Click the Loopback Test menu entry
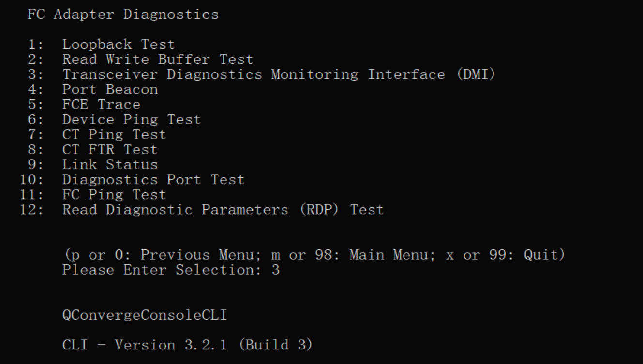Viewport: 643px width, 364px height. [x=118, y=44]
